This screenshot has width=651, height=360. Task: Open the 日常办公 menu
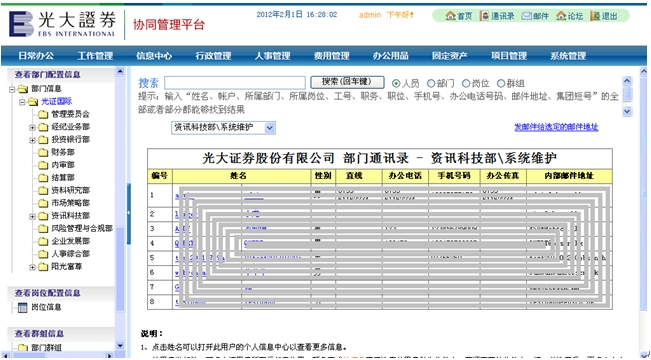coord(36,56)
